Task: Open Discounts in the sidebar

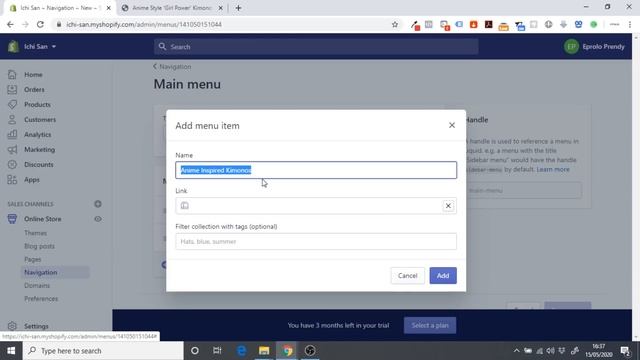Action: click(38, 164)
